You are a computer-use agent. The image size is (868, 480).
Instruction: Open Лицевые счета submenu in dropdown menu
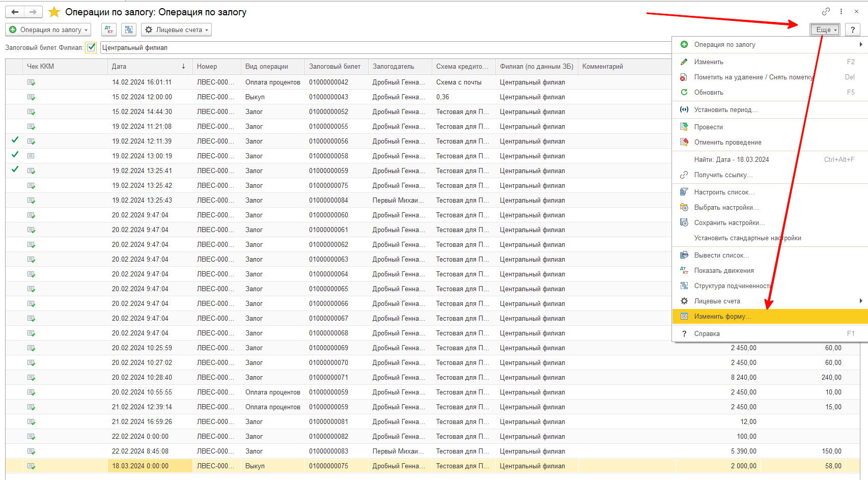coord(770,301)
